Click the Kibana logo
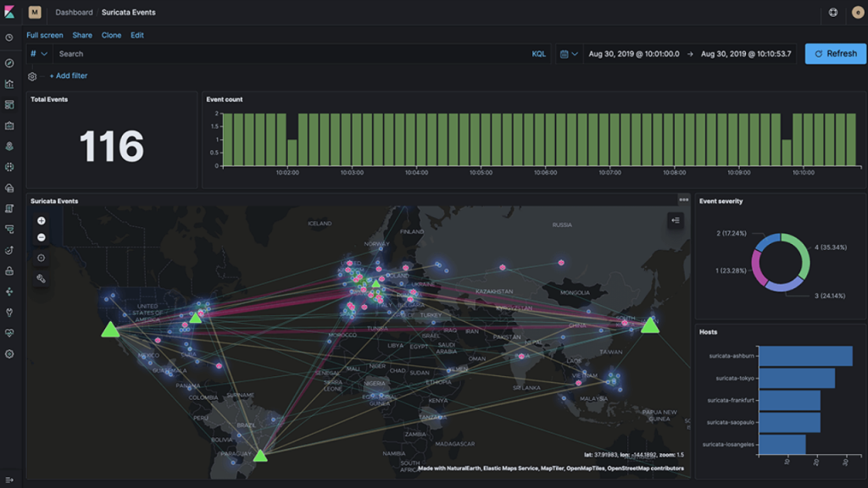The width and height of the screenshot is (868, 488). pos(9,12)
